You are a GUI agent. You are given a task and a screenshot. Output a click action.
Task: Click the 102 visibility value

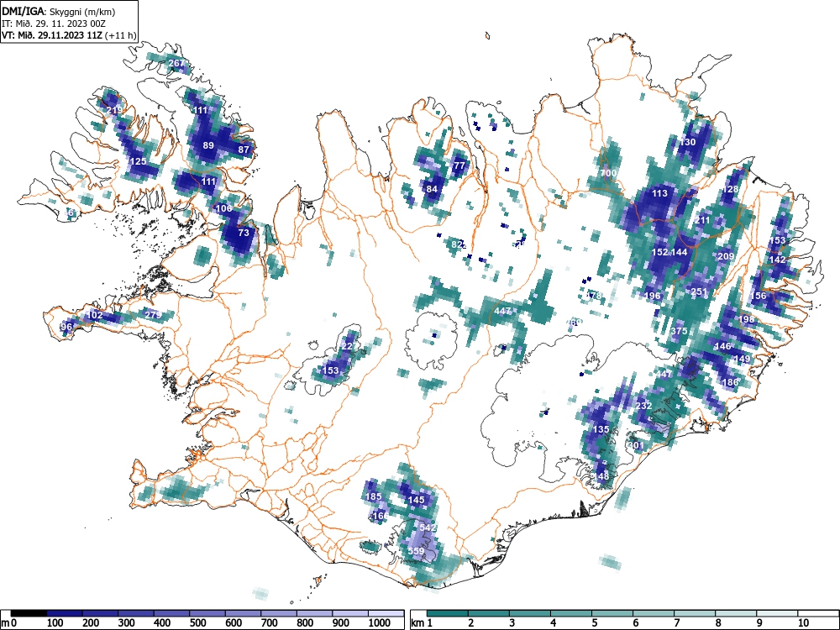tap(95, 315)
